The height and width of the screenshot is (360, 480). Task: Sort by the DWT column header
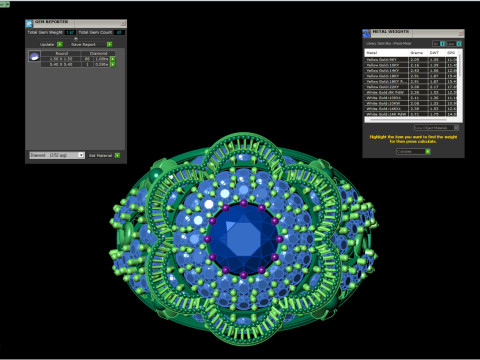pyautogui.click(x=437, y=53)
